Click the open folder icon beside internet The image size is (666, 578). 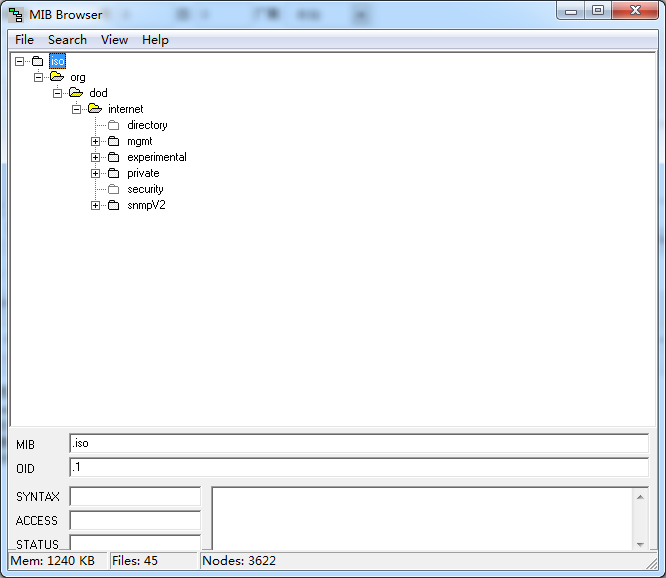(x=95, y=109)
